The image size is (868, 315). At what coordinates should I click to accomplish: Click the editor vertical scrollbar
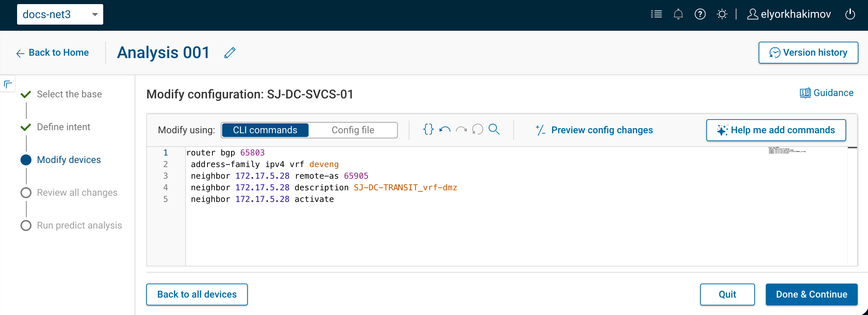click(x=852, y=206)
